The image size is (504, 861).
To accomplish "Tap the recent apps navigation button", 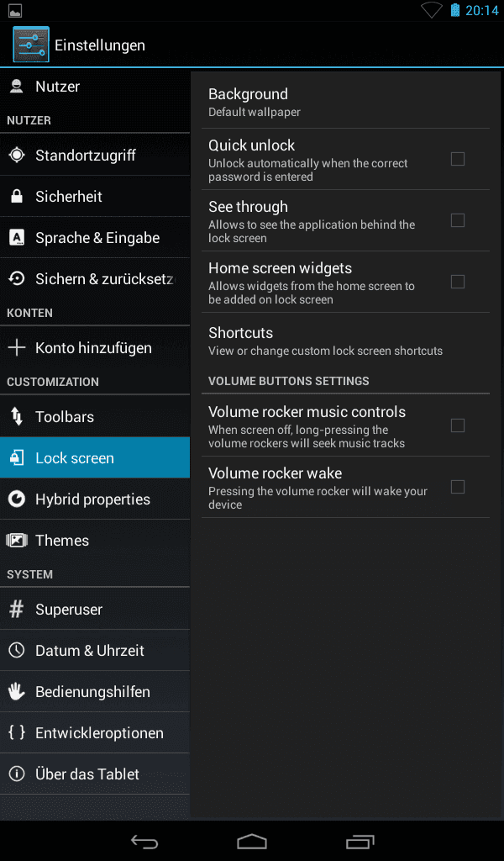I will [360, 841].
